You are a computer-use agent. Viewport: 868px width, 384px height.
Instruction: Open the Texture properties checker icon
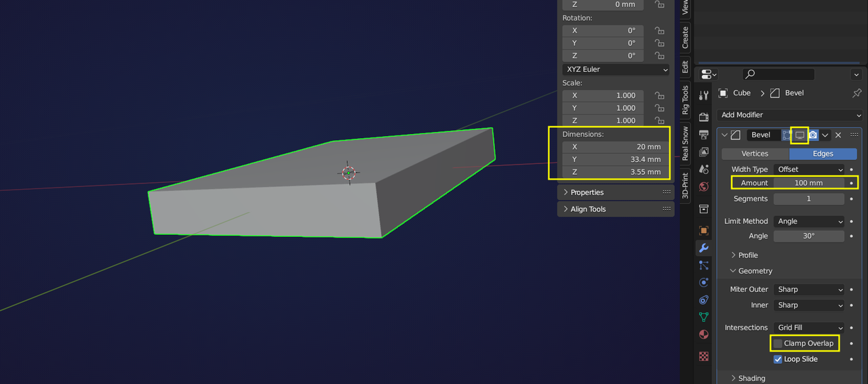tap(704, 356)
